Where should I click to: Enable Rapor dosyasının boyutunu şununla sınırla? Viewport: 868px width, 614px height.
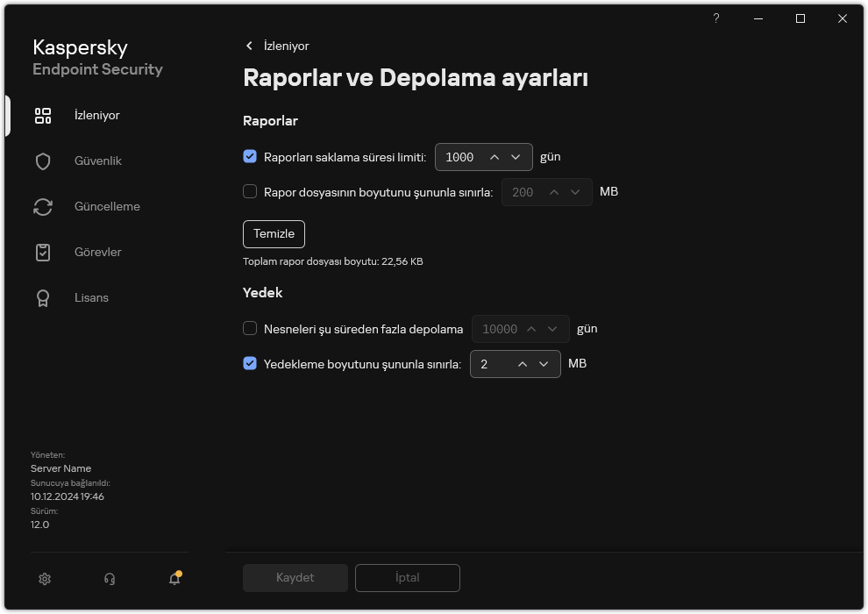click(x=250, y=191)
